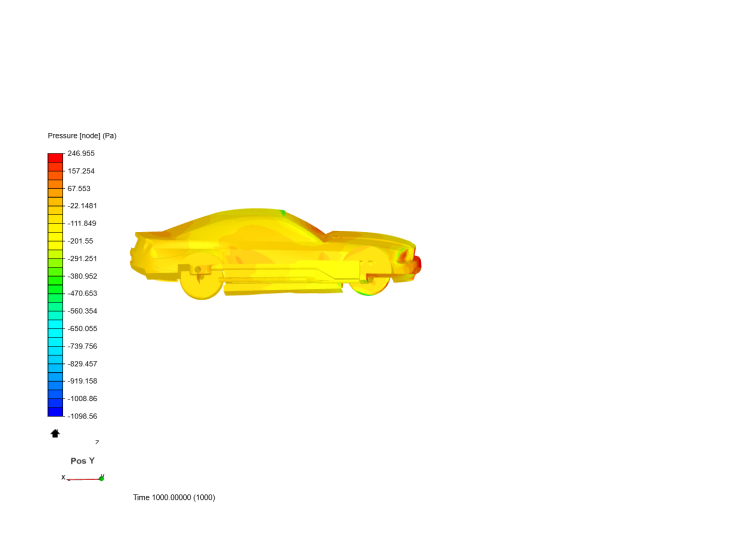The image size is (747, 560).
Task: Click the legend value 67.553
Action: coord(79,189)
